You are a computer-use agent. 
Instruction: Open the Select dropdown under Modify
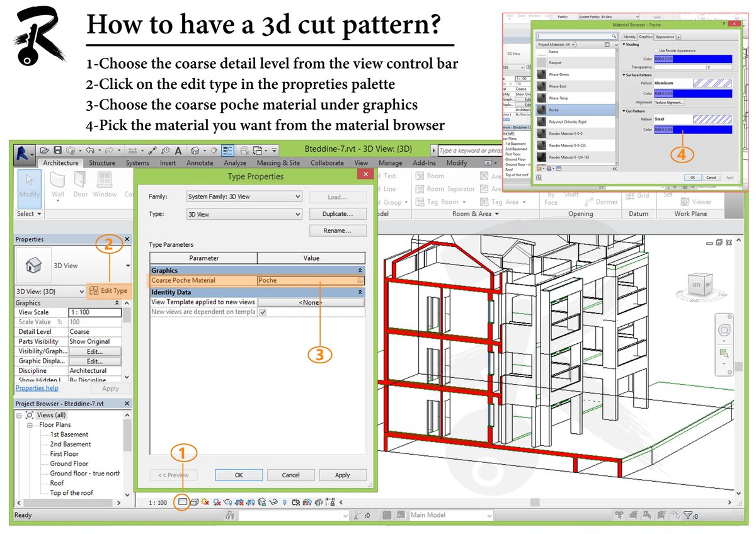(x=29, y=213)
